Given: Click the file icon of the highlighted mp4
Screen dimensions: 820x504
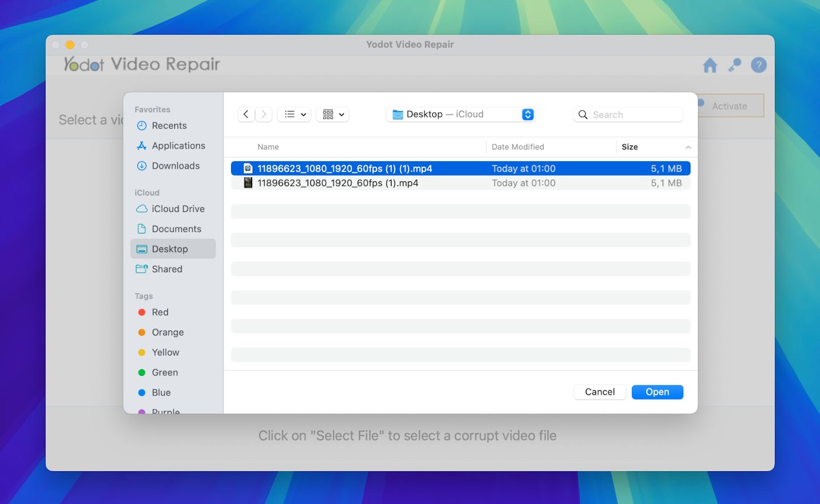Looking at the screenshot, I should coord(248,169).
